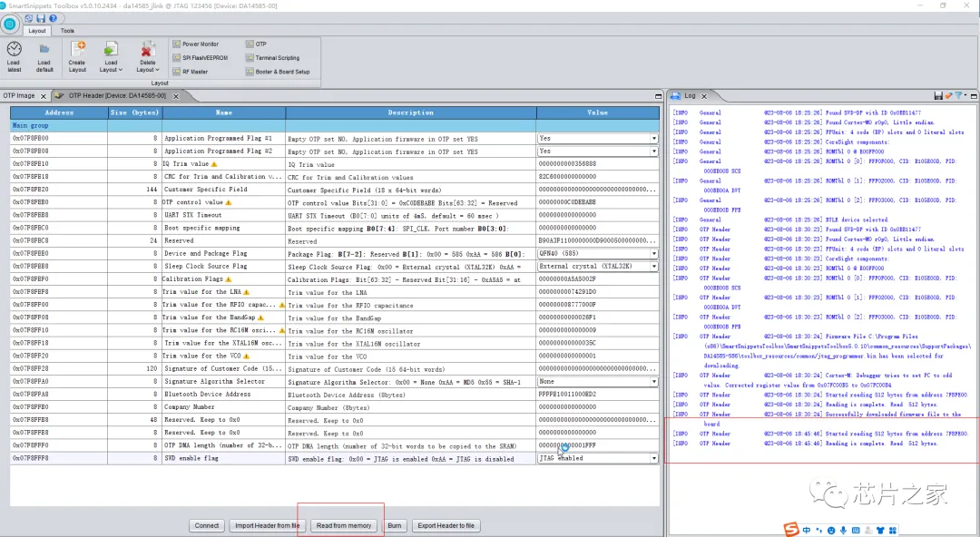Open the Terminal Scripting tool
Image resolution: width=980 pixels, height=537 pixels.
pyautogui.click(x=276, y=57)
